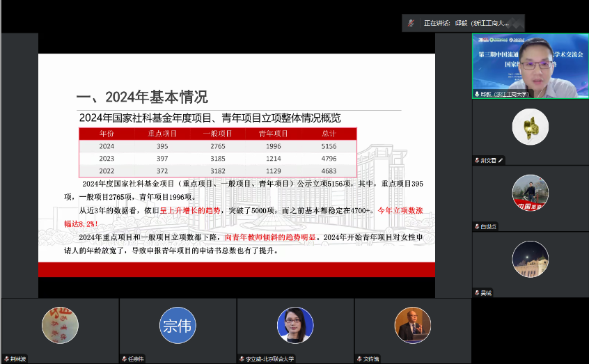Click the muted mic icon beside 白世贞
Screen dimensions: 589x364
click(x=478, y=226)
